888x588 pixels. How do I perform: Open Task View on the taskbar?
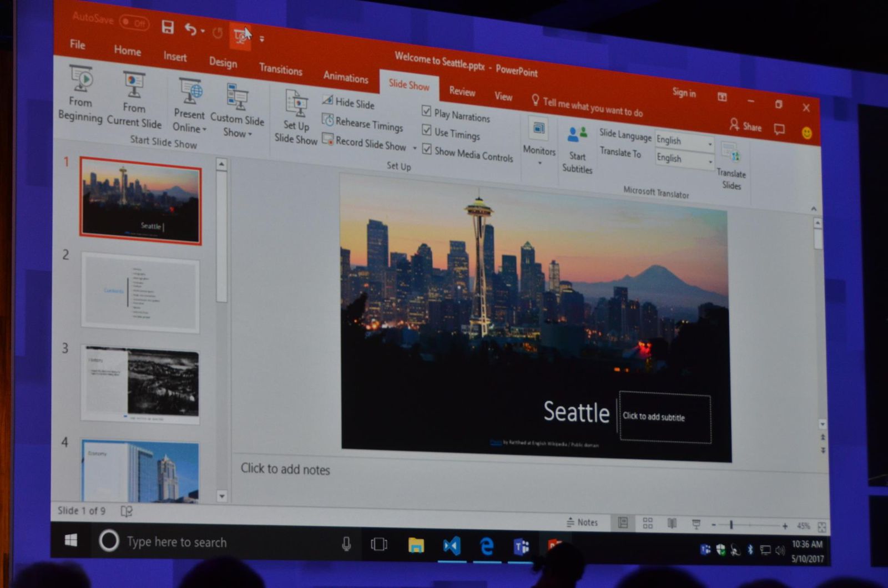coord(379,544)
